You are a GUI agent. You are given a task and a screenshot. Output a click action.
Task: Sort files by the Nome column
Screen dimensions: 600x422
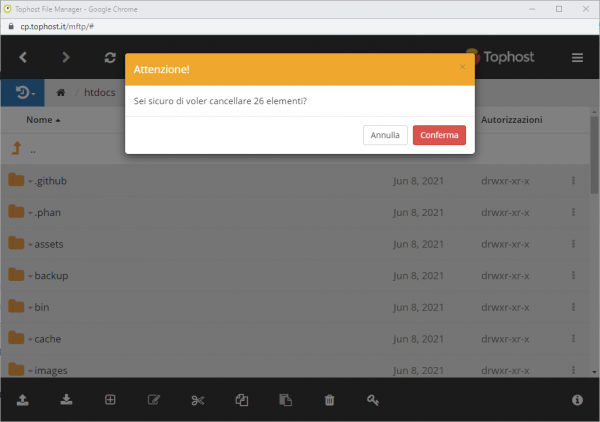click(x=43, y=120)
